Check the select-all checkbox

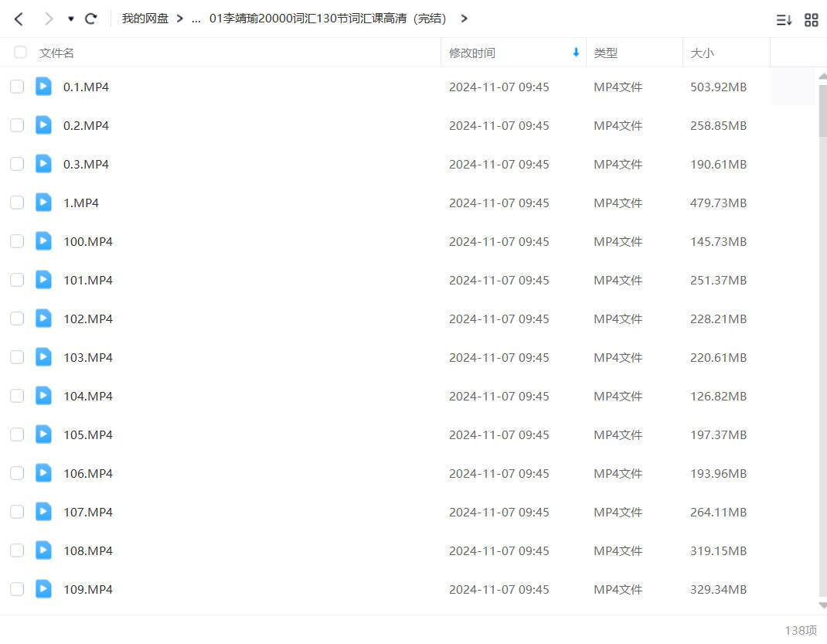(20, 53)
